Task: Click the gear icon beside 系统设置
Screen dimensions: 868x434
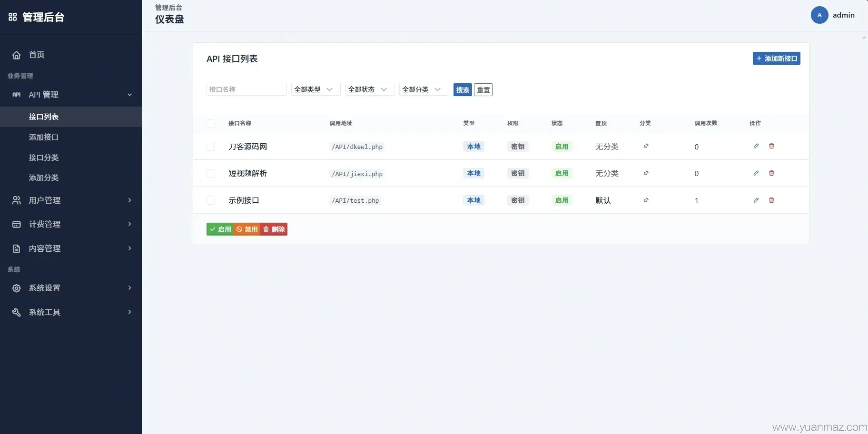Action: [x=16, y=288]
